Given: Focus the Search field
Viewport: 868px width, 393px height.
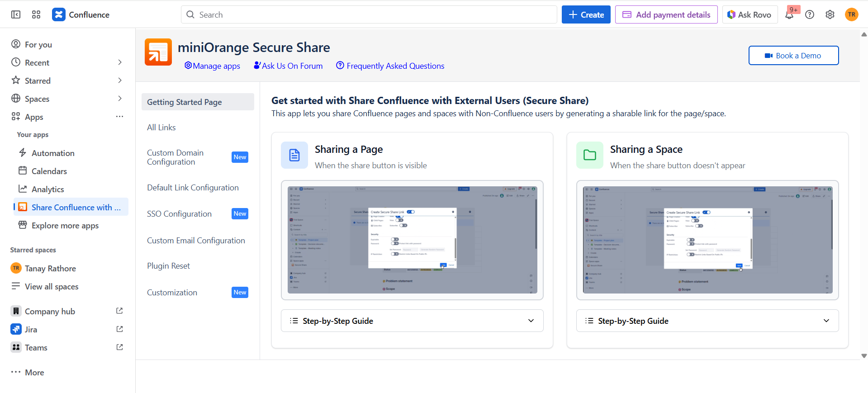Looking at the screenshot, I should (x=369, y=14).
